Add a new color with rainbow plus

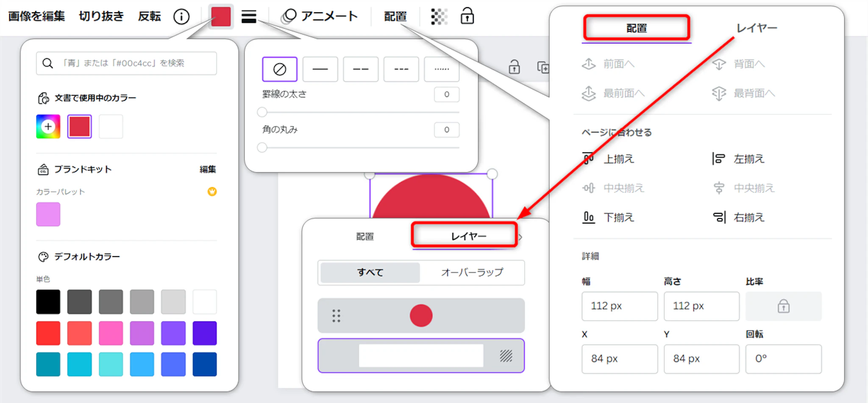(x=48, y=127)
